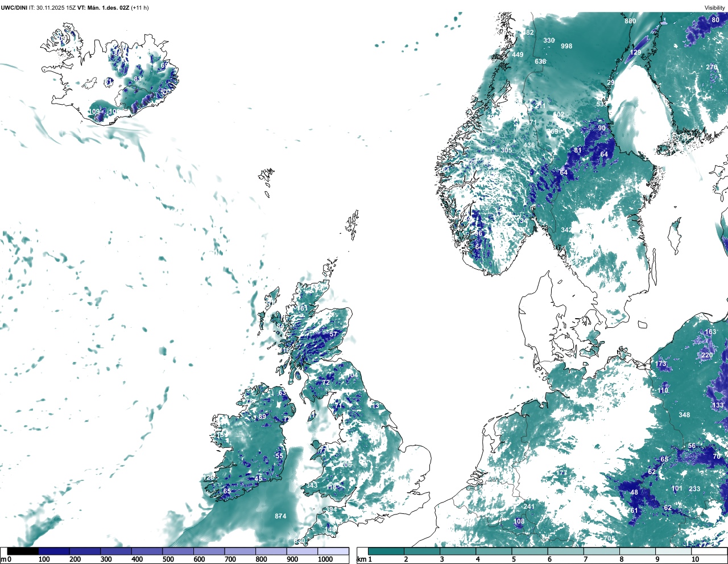Click the '80' value at the top right corner

pos(715,20)
